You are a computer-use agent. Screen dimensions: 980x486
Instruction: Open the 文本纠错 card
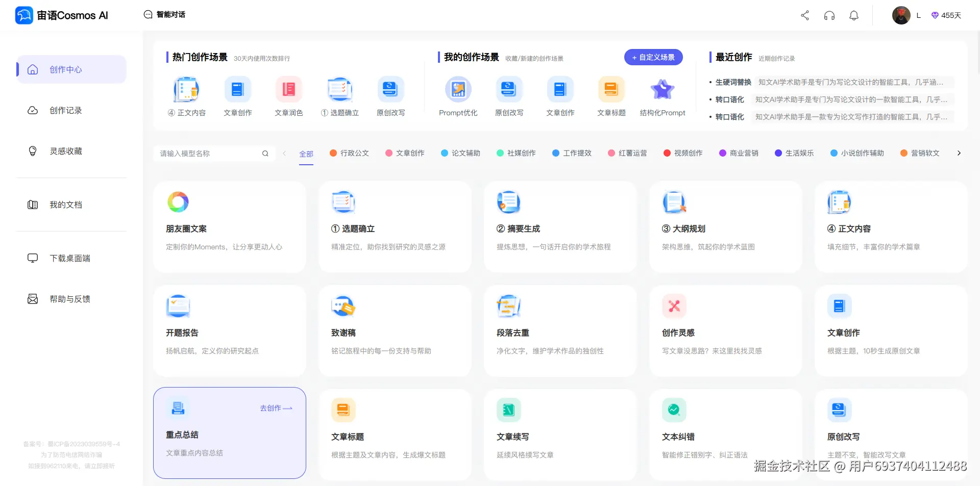pos(726,435)
